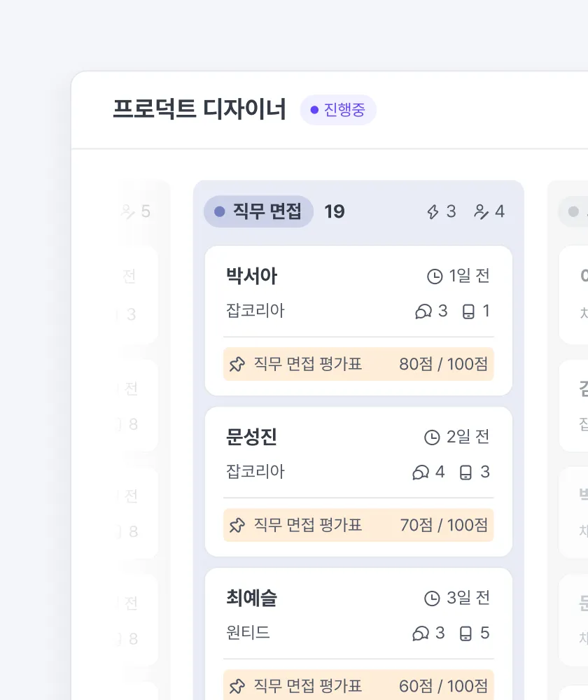Open the comments icon on 박서아 card
The width and height of the screenshot is (588, 700).
click(423, 311)
